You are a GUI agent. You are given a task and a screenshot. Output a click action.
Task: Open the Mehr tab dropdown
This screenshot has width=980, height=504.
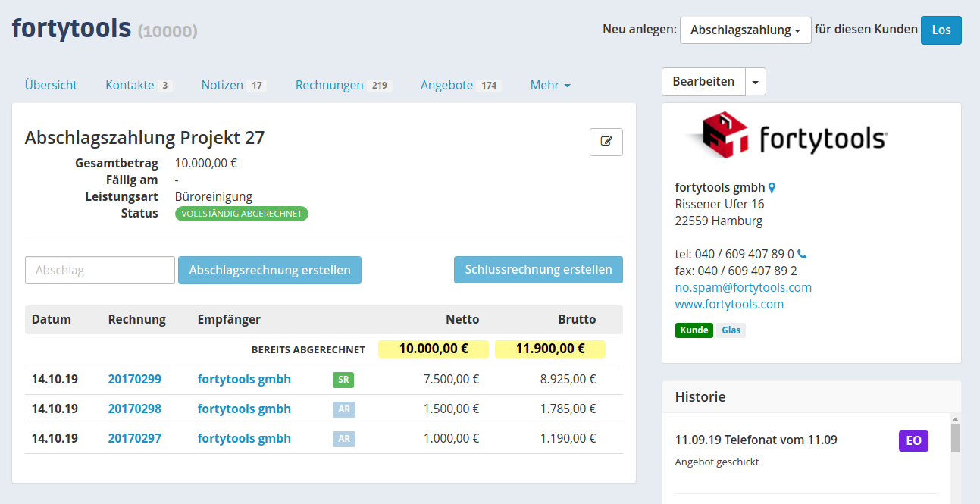coord(550,86)
